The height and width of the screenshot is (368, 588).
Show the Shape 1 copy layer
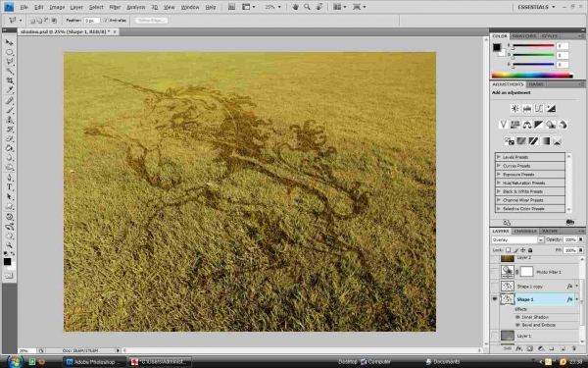pyautogui.click(x=495, y=287)
